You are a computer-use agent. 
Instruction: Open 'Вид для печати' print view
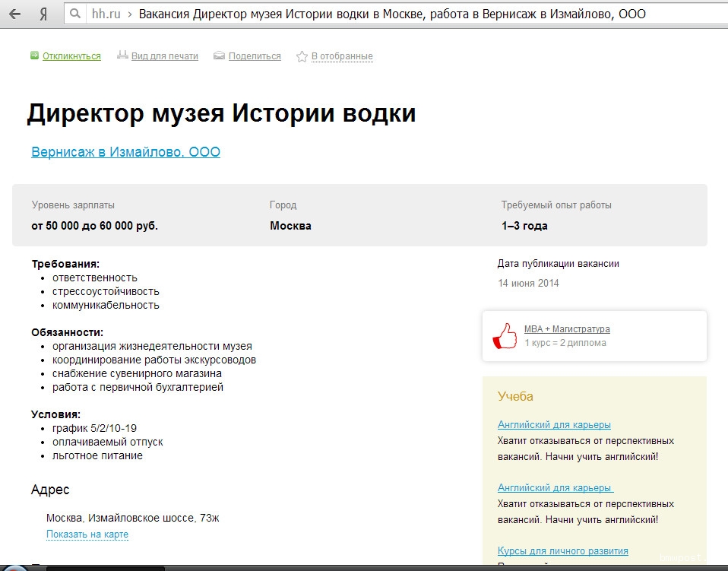(x=164, y=56)
